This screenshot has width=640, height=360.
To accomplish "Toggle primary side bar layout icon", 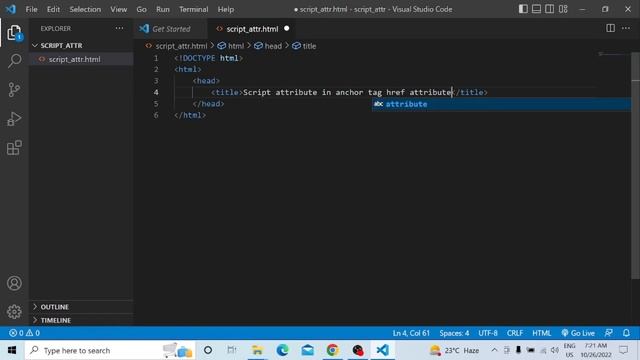I will [523, 9].
